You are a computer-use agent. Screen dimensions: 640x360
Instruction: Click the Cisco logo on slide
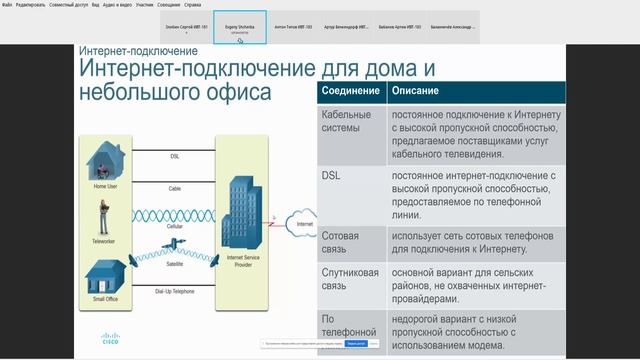point(110,338)
